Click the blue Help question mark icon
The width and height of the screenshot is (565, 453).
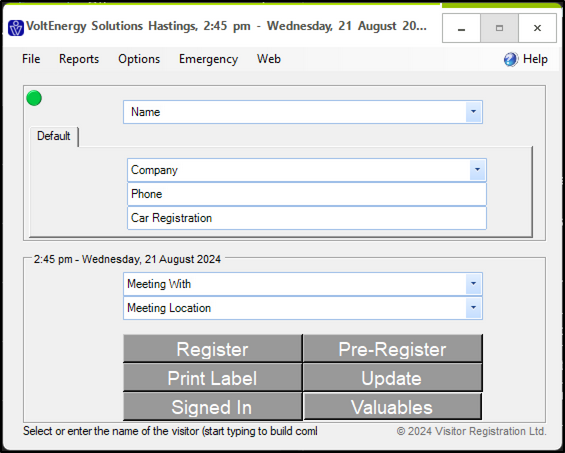(x=511, y=59)
